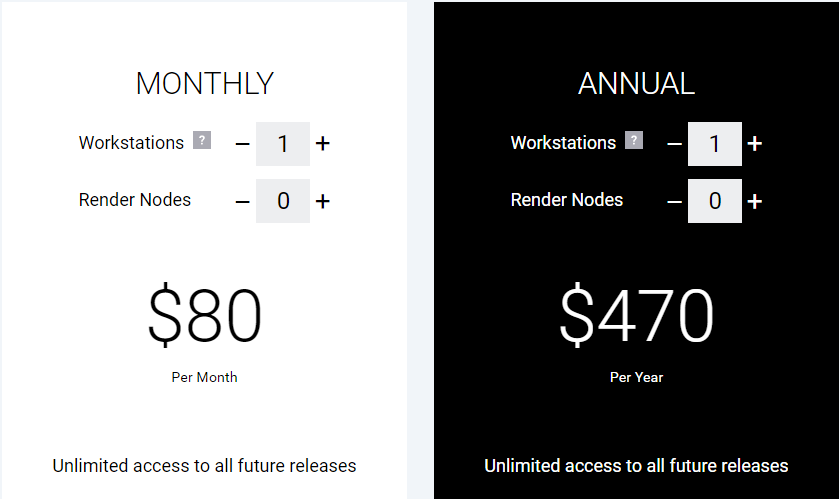Decrease Annual Render Nodes count

tap(674, 202)
